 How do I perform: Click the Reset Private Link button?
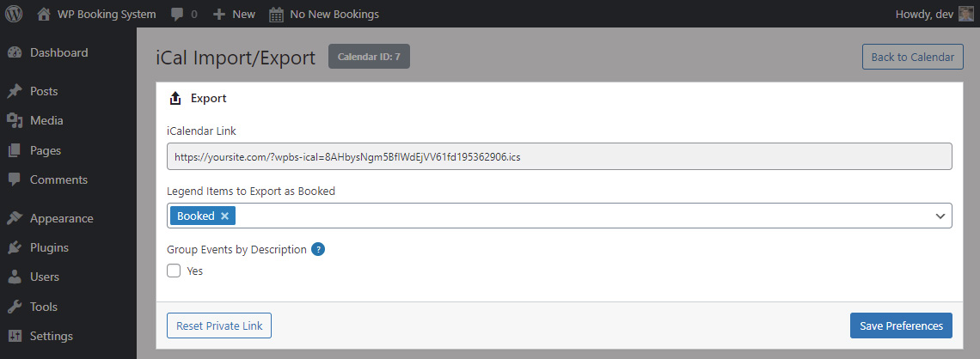pyautogui.click(x=219, y=326)
